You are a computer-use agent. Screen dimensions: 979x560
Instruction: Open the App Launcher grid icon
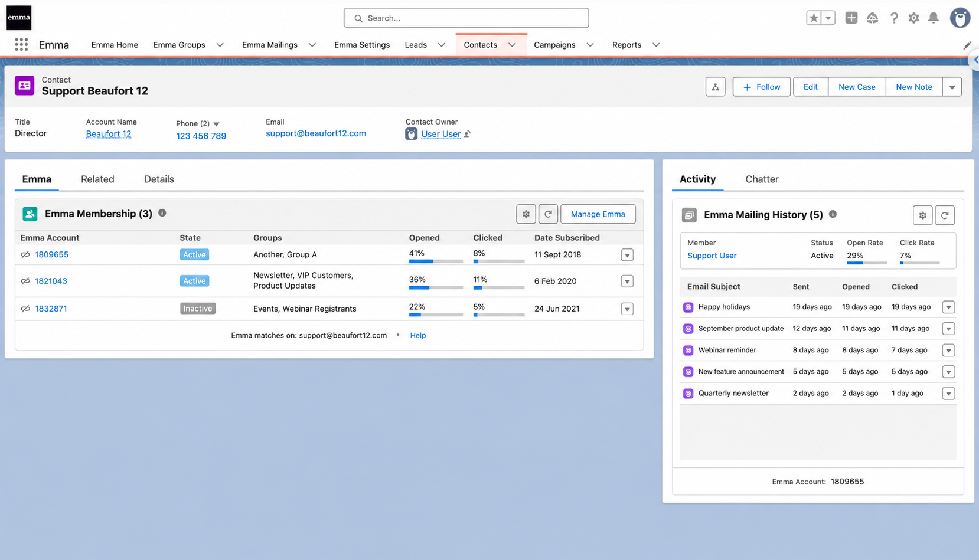(x=21, y=45)
